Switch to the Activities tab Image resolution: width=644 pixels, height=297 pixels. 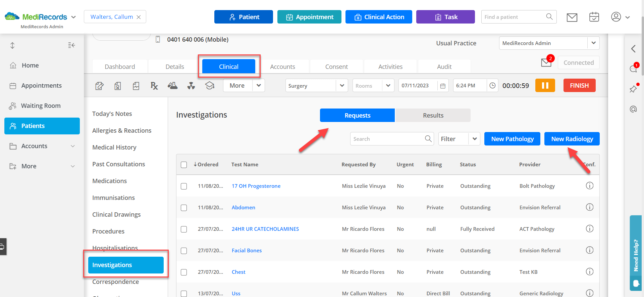tap(390, 67)
